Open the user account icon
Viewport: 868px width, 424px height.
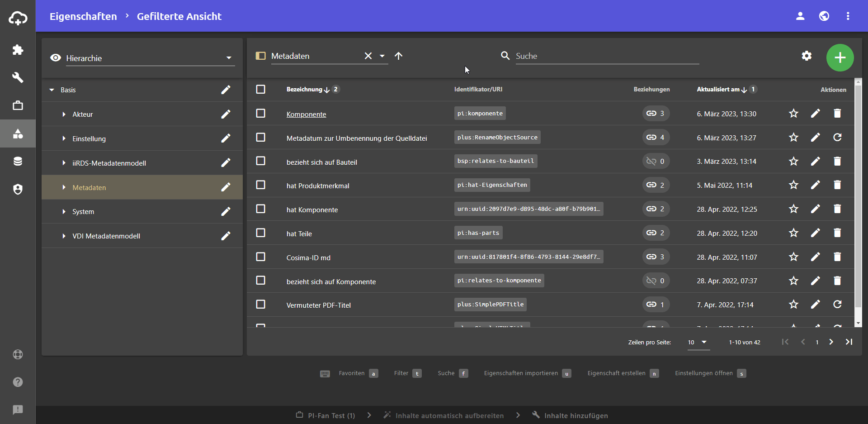(x=800, y=16)
